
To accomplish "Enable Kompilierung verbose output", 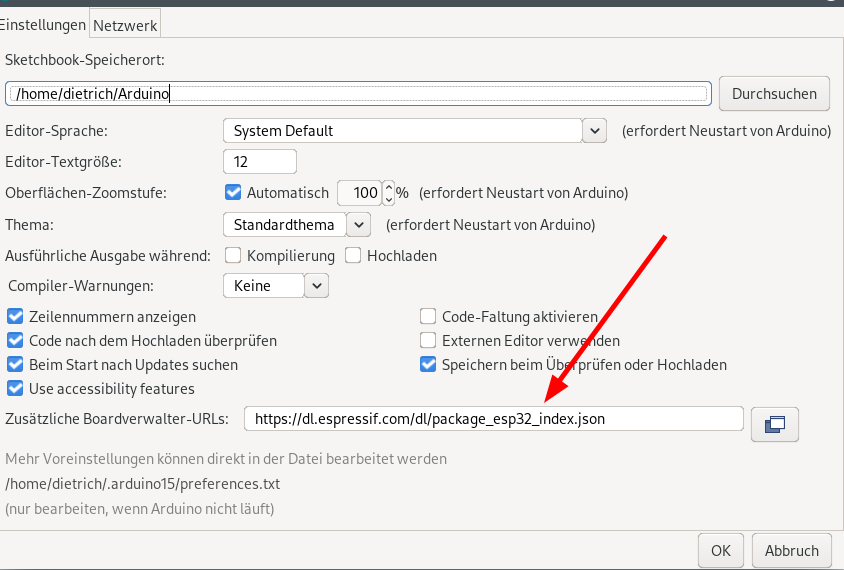I will (x=233, y=255).
